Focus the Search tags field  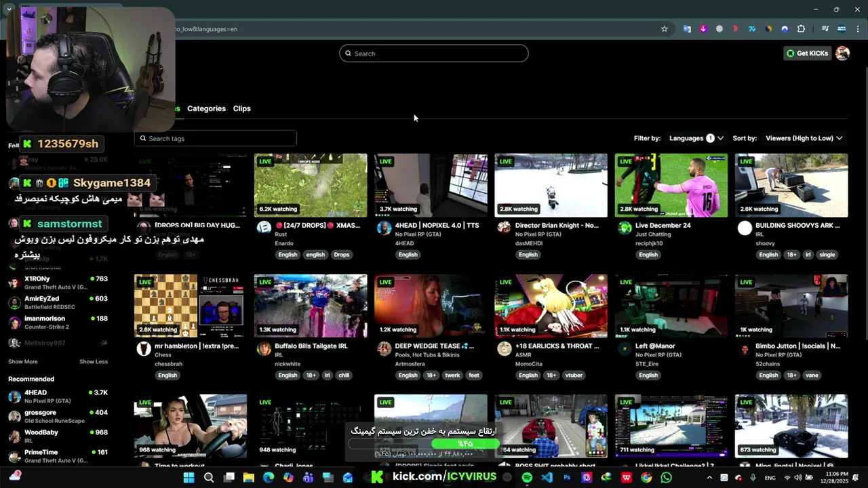(x=215, y=138)
